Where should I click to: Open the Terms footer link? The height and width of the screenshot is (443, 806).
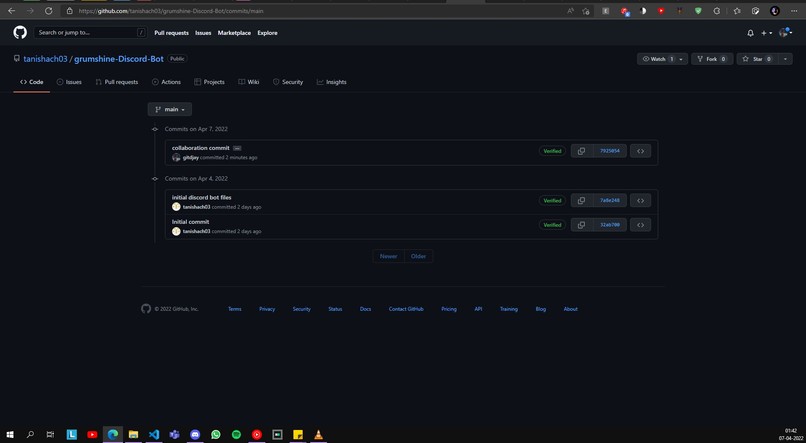coord(234,309)
